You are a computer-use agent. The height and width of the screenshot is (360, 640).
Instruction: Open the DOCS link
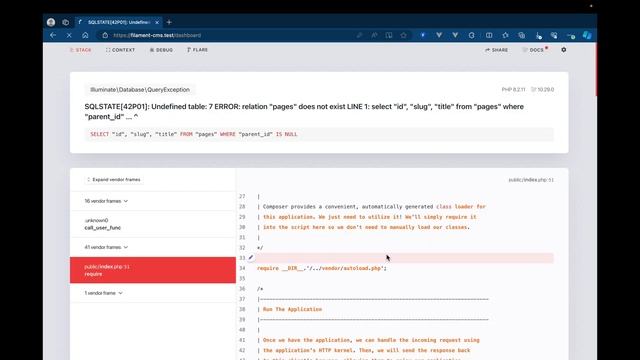coord(534,50)
